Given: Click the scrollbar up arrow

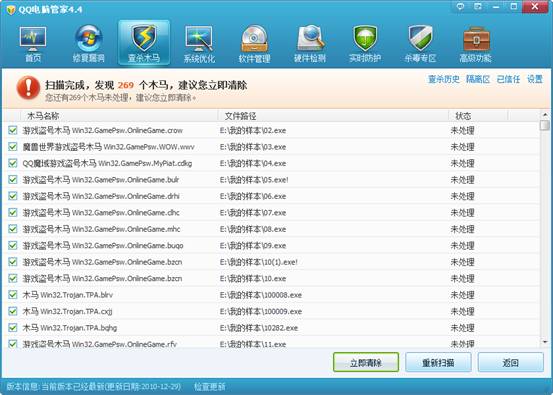Looking at the screenshot, I should click(545, 115).
